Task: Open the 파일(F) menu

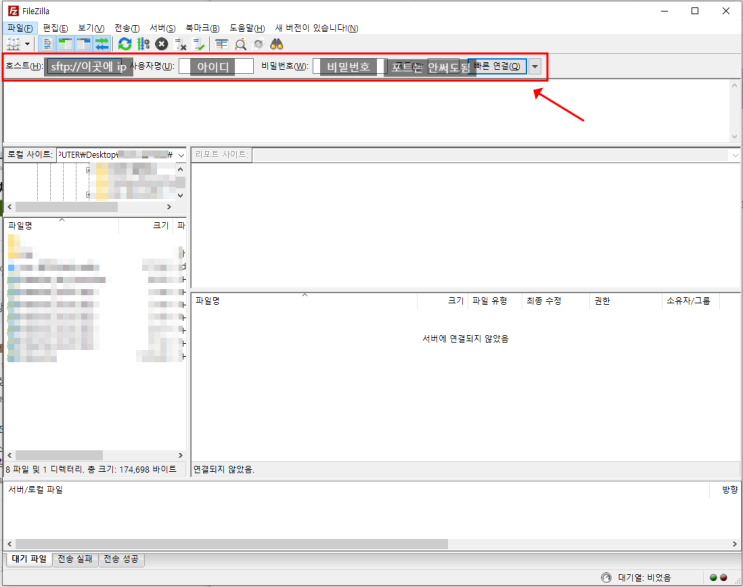Action: pyautogui.click(x=20, y=28)
